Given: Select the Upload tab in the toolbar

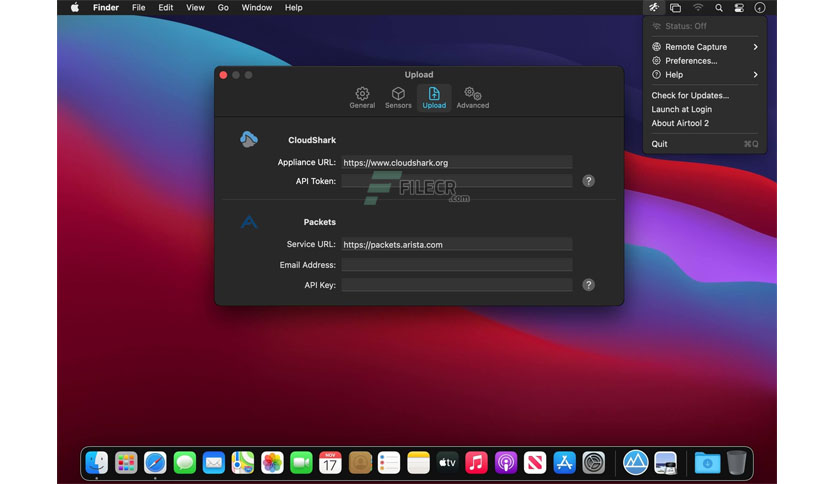Looking at the screenshot, I should point(434,98).
